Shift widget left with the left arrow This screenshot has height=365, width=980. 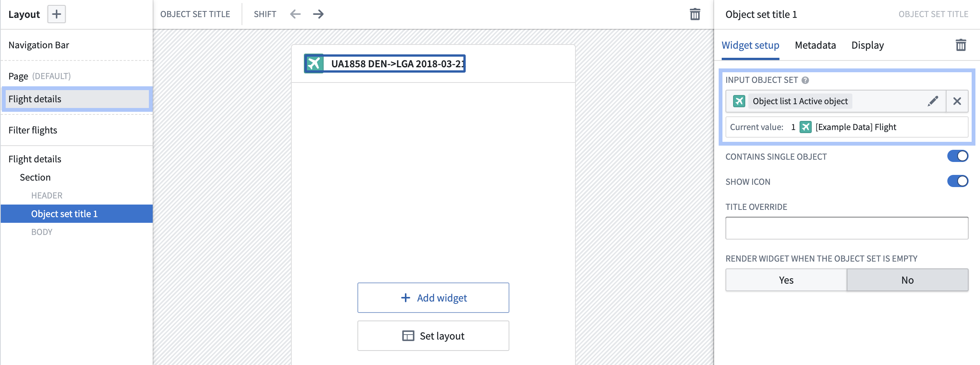[295, 14]
